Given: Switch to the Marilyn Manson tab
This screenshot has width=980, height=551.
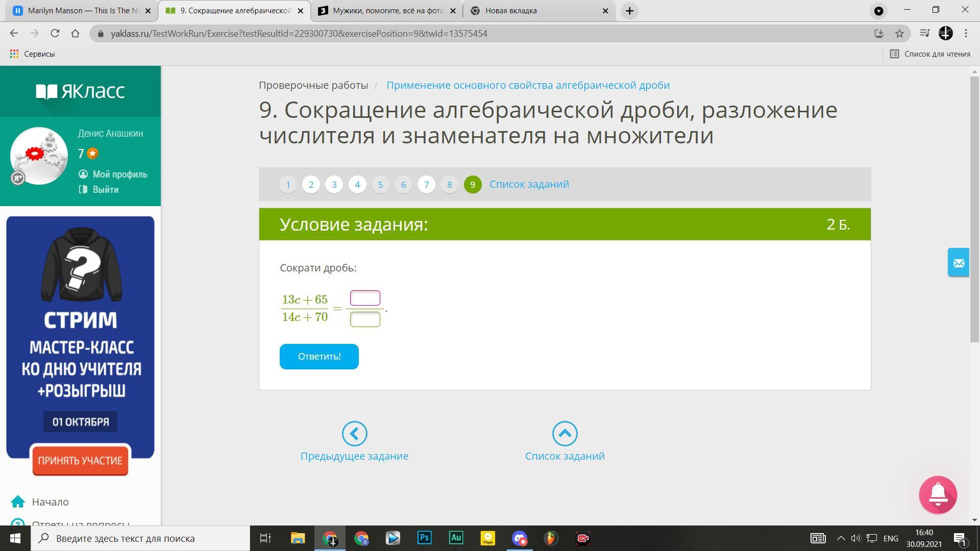Looking at the screenshot, I should point(82,11).
